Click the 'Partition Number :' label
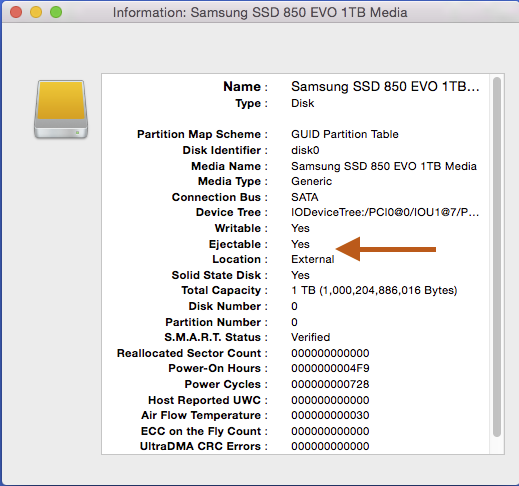This screenshot has width=519, height=486. click(x=217, y=322)
